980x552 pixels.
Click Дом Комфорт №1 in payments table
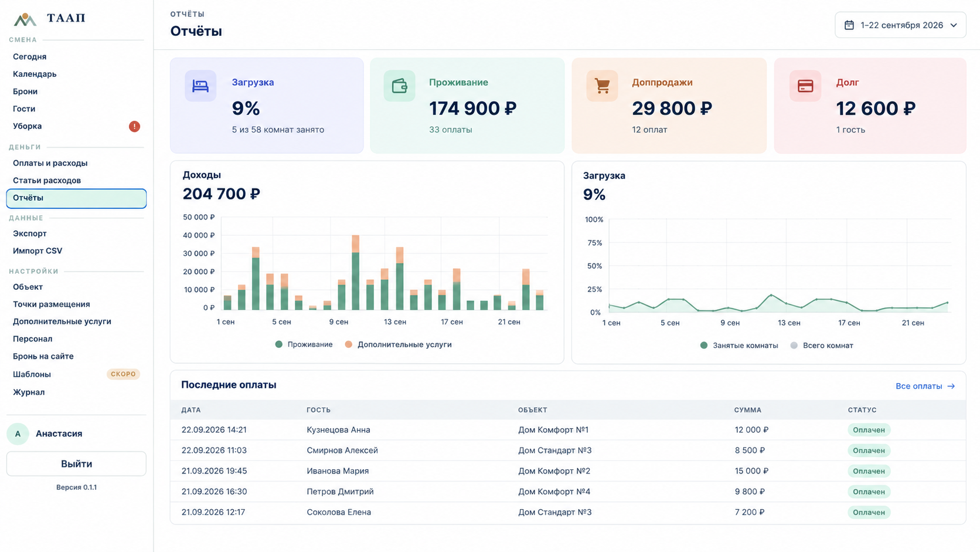553,430
